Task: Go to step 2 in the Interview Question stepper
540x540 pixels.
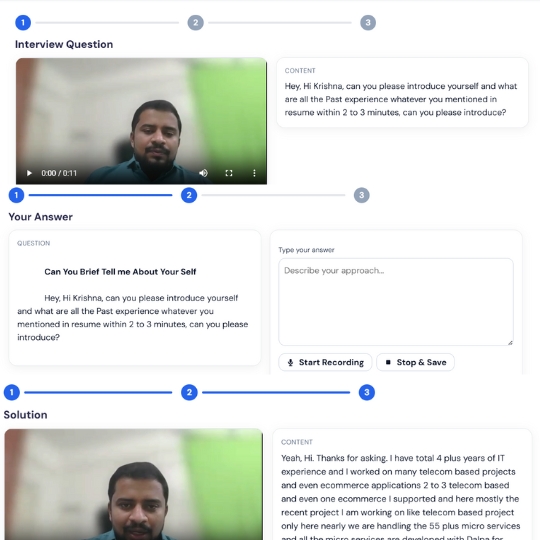Action: [x=196, y=23]
